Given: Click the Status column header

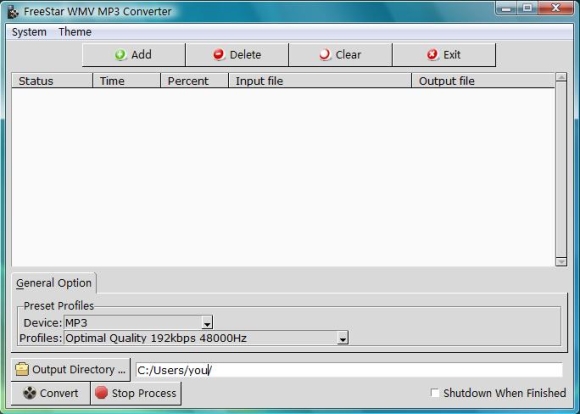Looking at the screenshot, I should click(x=52, y=81).
